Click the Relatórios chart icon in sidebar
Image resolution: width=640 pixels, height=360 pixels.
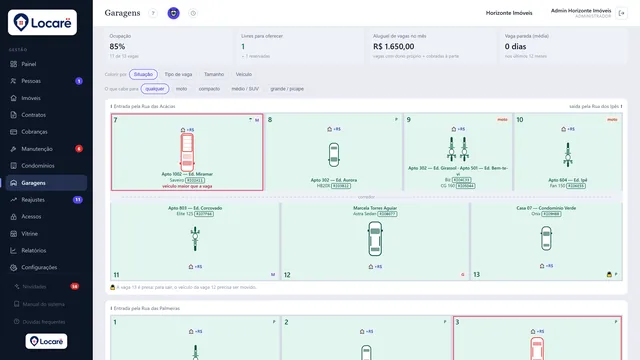[x=13, y=251]
